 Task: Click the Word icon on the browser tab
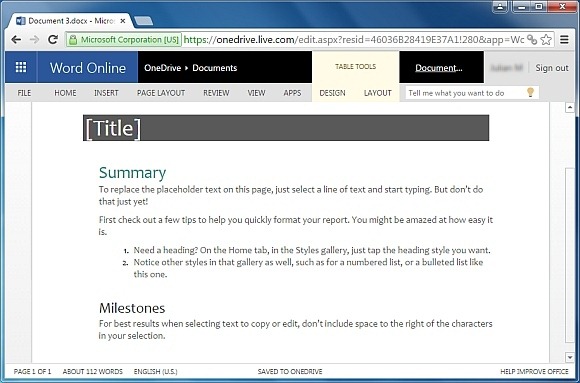21,21
